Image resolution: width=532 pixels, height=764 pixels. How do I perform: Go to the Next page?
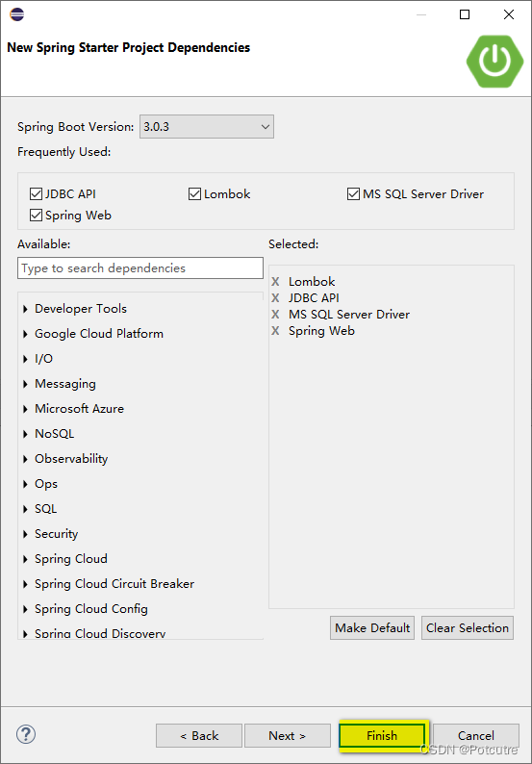[288, 735]
